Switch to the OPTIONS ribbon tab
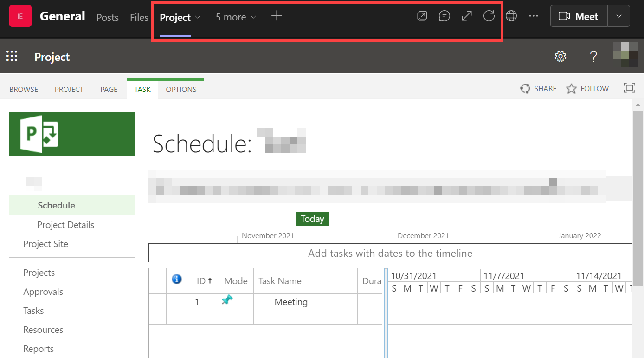This screenshot has height=358, width=644. click(181, 89)
